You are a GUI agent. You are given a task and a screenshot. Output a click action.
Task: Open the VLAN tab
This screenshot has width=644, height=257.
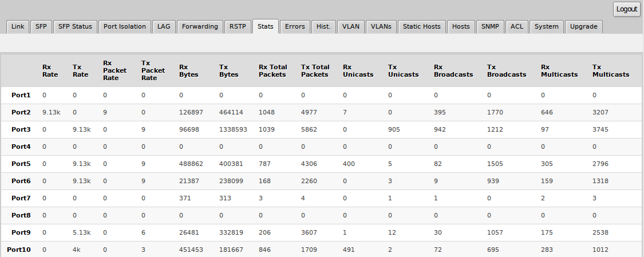click(x=350, y=26)
